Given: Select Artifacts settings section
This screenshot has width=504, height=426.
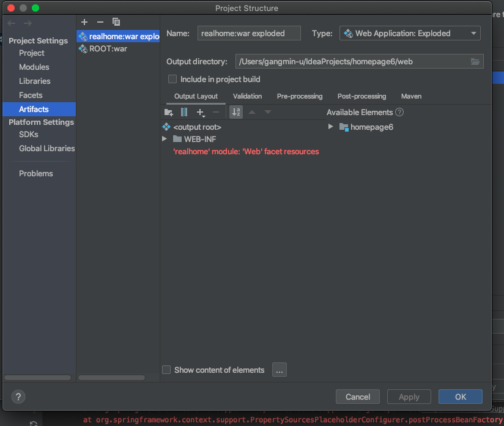Looking at the screenshot, I should tap(39, 109).
